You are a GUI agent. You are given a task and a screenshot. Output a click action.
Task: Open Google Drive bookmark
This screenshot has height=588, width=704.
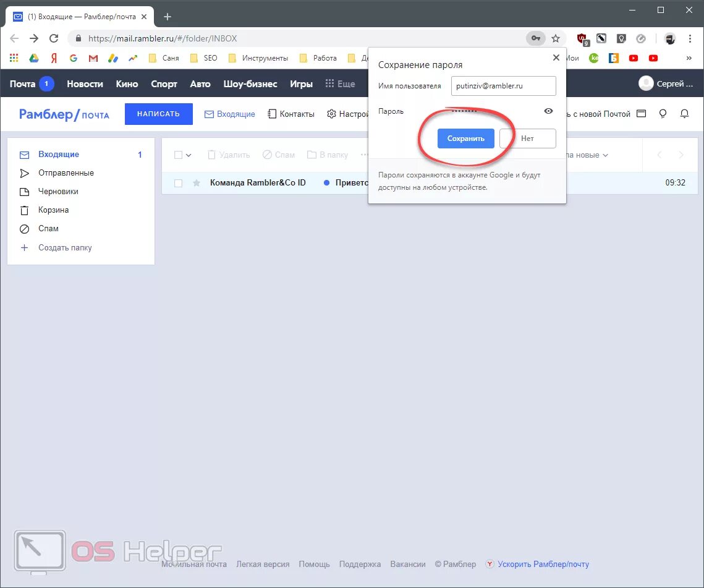point(33,58)
